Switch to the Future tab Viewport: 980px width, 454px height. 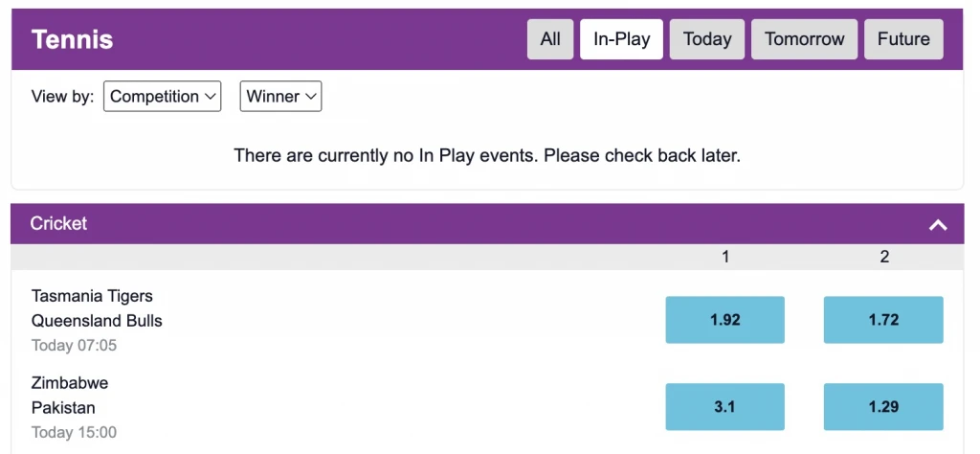(903, 39)
